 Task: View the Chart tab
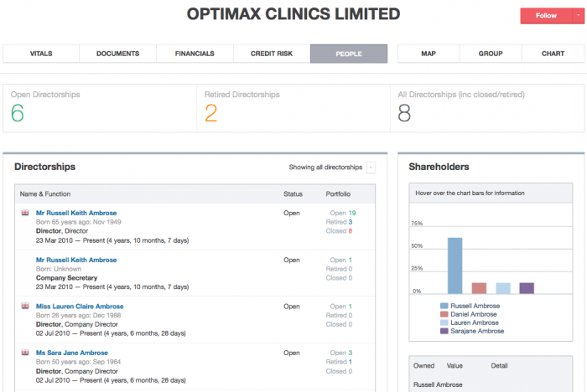tap(553, 54)
